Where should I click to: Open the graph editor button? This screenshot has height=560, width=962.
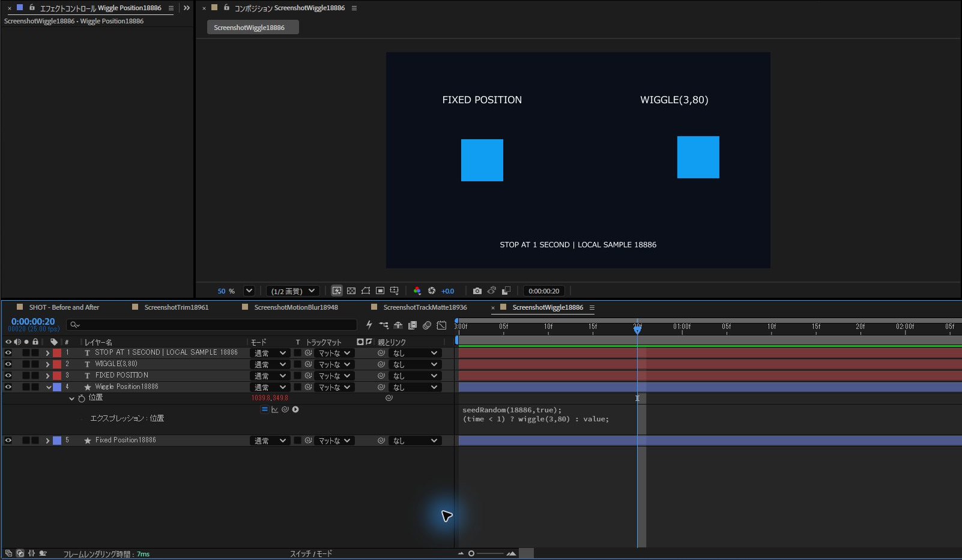pyautogui.click(x=441, y=325)
